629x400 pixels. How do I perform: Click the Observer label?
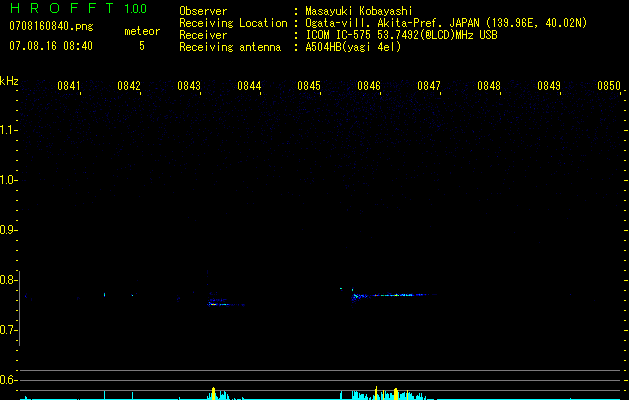(x=203, y=11)
